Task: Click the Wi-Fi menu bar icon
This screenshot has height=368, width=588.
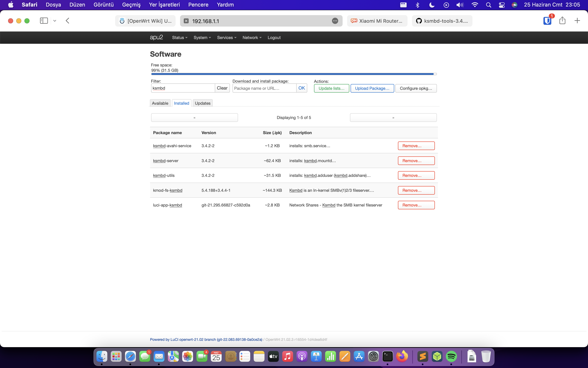Action: [x=474, y=5]
